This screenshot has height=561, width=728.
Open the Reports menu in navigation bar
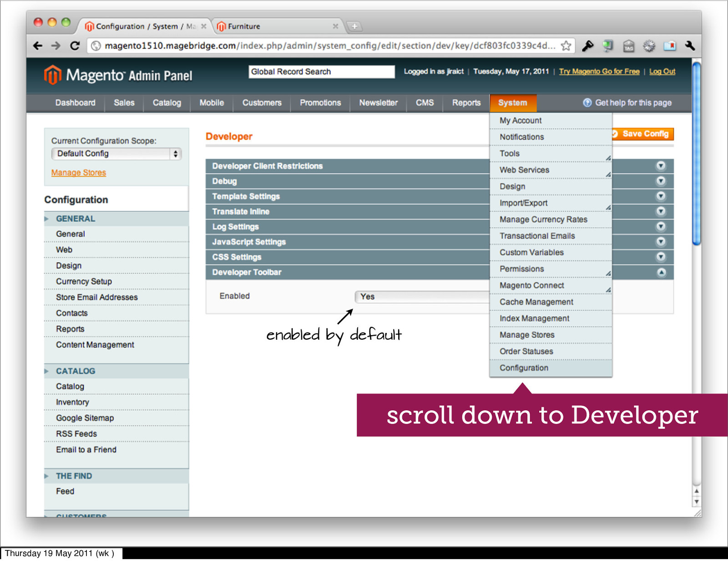[466, 102]
